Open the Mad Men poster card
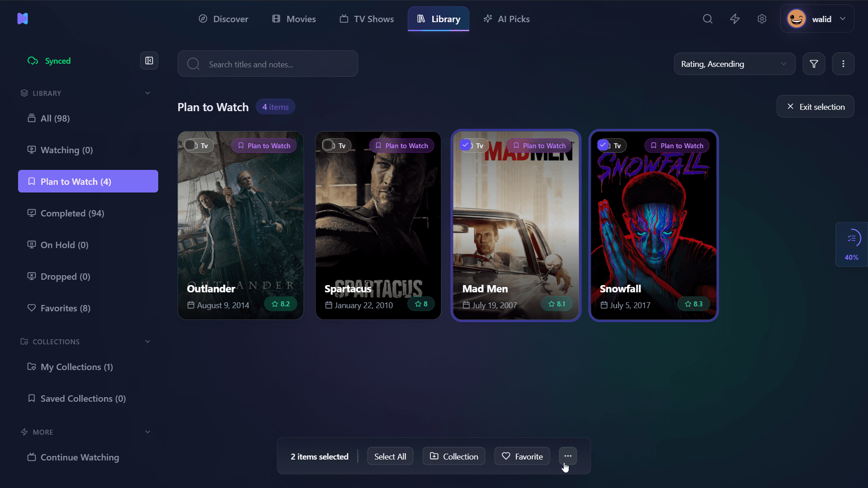 tap(516, 225)
